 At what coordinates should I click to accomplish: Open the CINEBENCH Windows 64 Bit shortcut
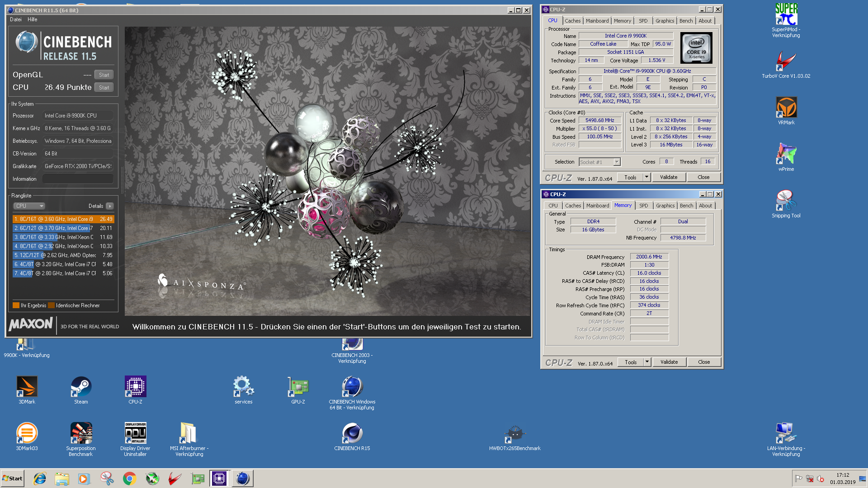click(352, 393)
